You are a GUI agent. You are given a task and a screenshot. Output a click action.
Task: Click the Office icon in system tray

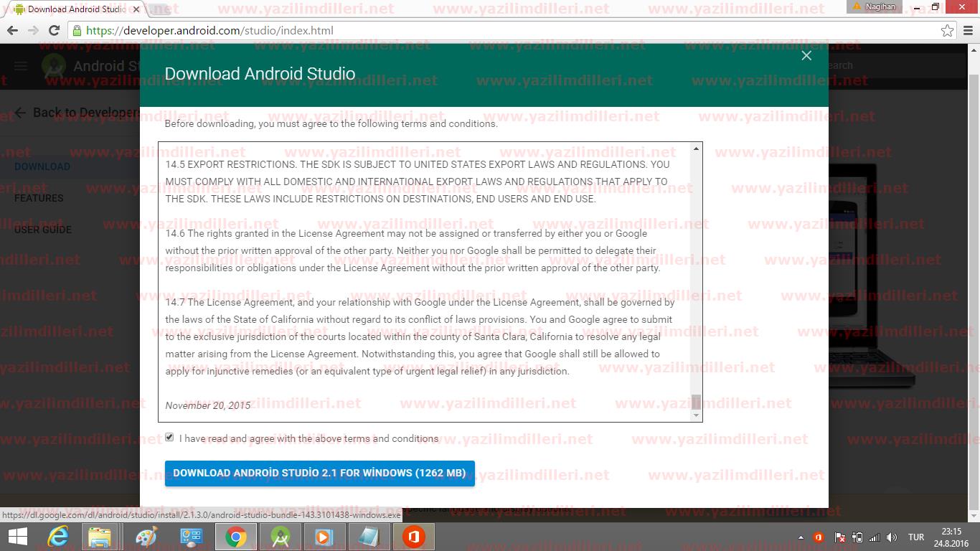[819, 537]
